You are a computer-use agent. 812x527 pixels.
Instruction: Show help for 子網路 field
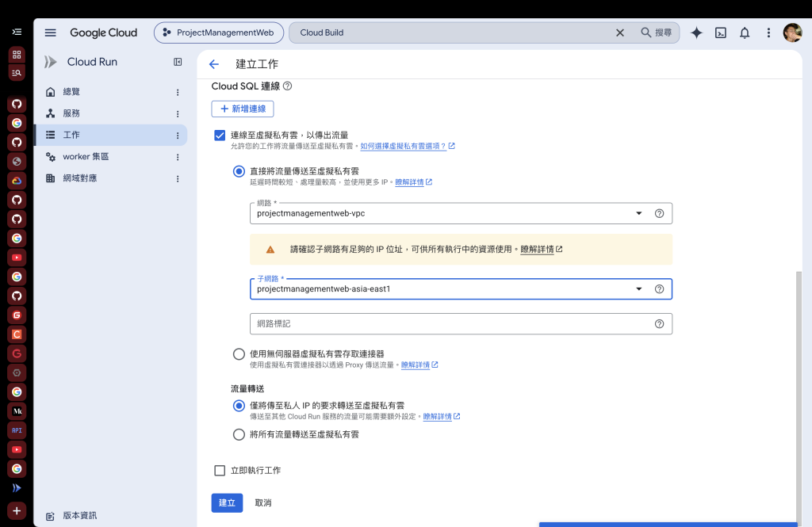point(659,289)
